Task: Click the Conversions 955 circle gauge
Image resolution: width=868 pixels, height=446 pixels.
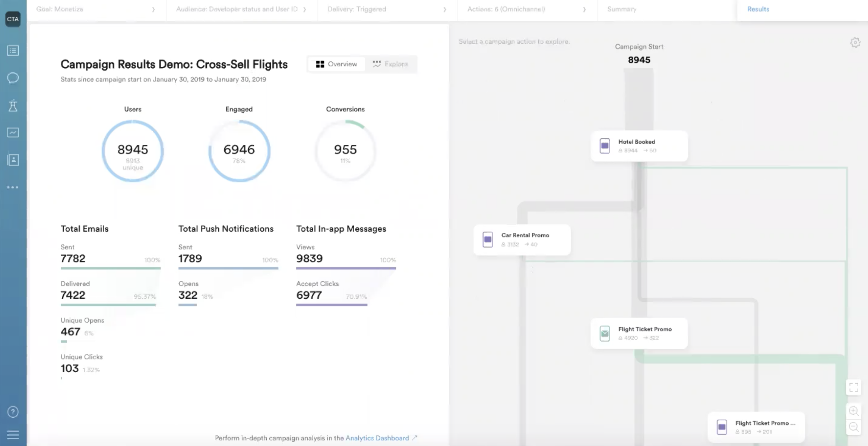Action: 345,151
